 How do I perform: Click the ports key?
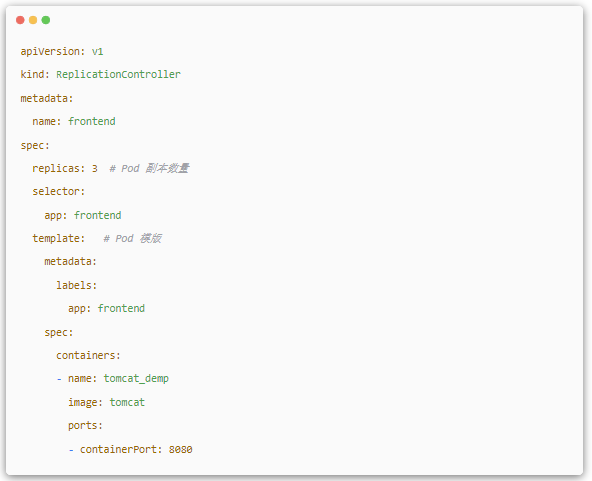point(85,426)
